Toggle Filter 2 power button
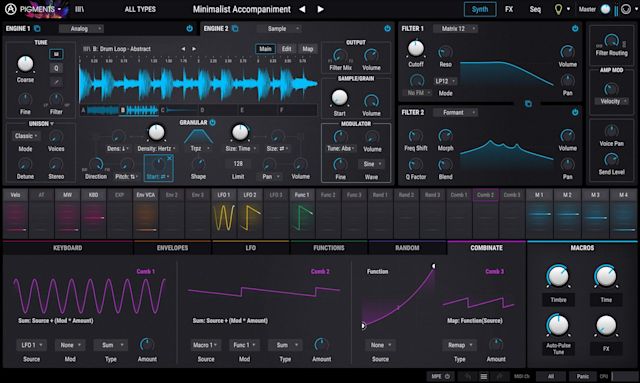This screenshot has height=383, width=640. [x=575, y=112]
